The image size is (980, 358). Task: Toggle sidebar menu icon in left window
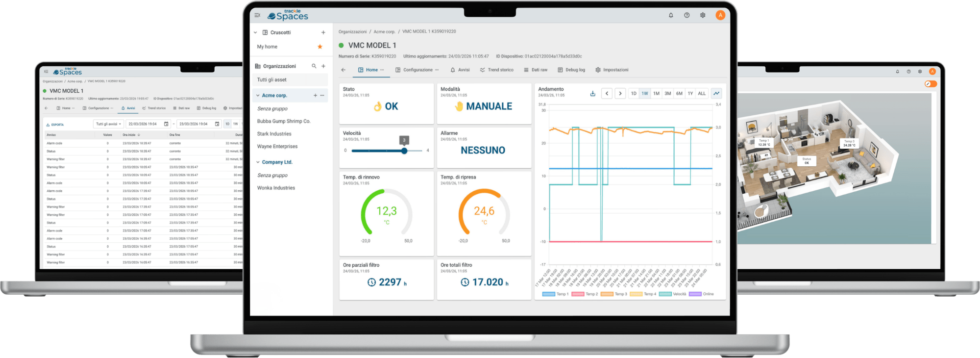point(46,72)
